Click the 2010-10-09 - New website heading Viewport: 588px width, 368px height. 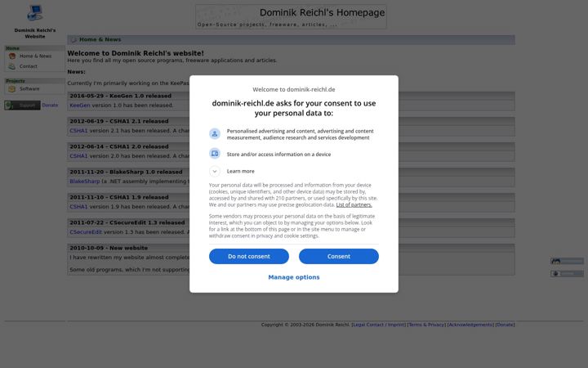click(109, 248)
